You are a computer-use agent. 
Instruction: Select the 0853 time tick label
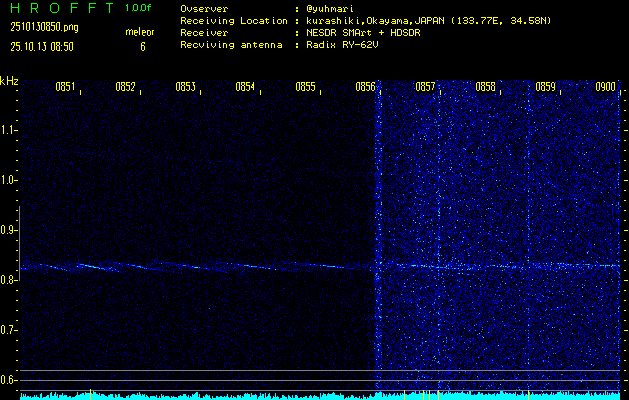[x=185, y=87]
